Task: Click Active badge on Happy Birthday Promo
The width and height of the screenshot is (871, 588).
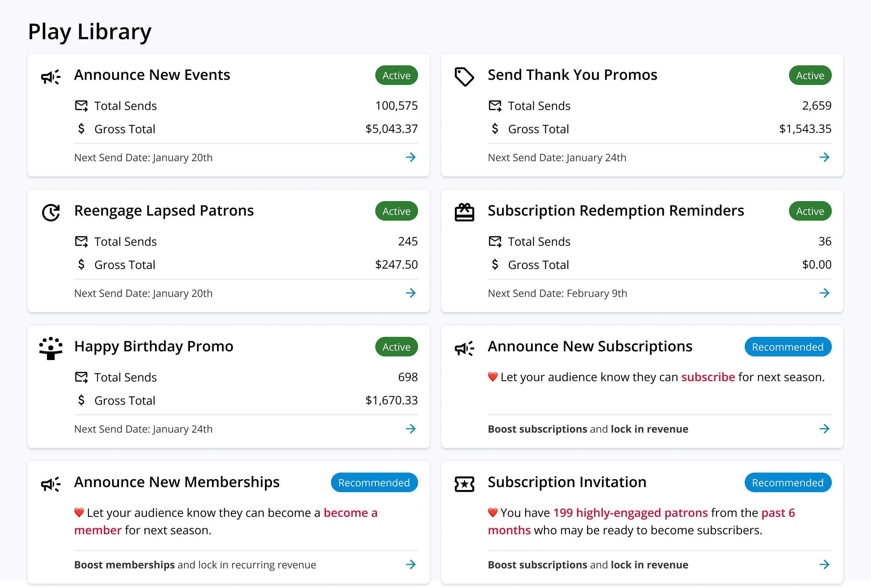Action: click(396, 347)
